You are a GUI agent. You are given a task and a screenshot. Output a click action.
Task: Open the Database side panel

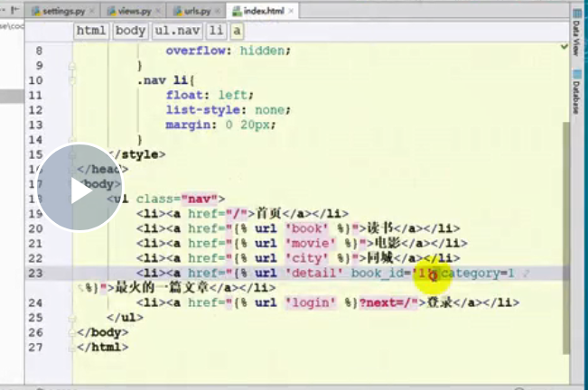[x=577, y=92]
